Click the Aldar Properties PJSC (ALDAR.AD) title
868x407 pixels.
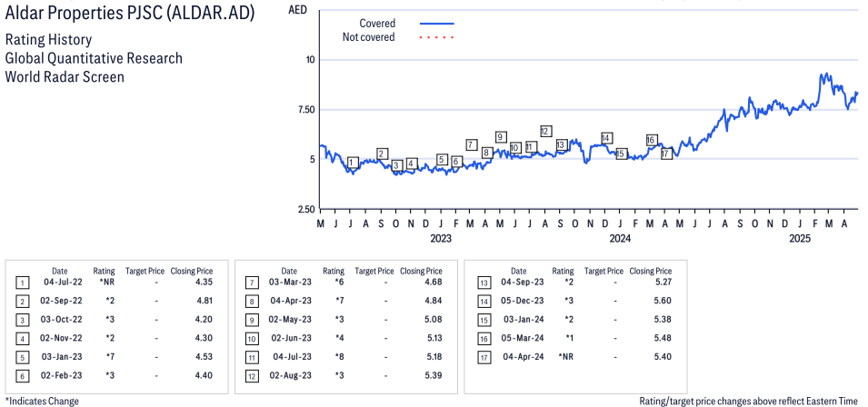click(131, 14)
